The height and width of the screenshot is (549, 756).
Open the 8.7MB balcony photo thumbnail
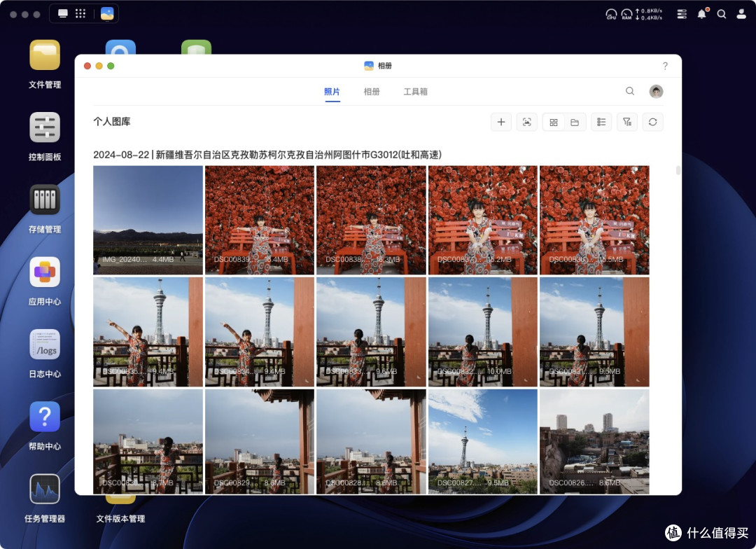[x=148, y=441]
